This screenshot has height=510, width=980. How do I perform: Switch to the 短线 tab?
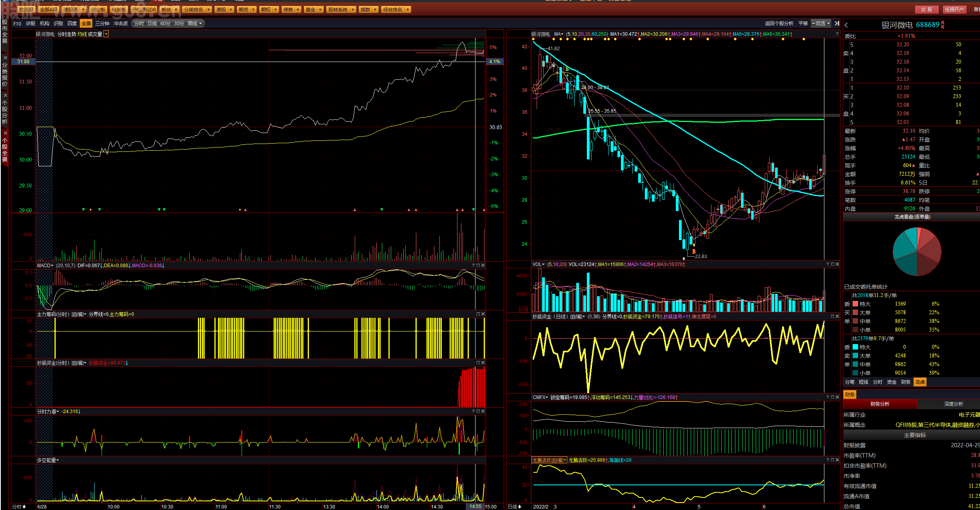point(864,382)
